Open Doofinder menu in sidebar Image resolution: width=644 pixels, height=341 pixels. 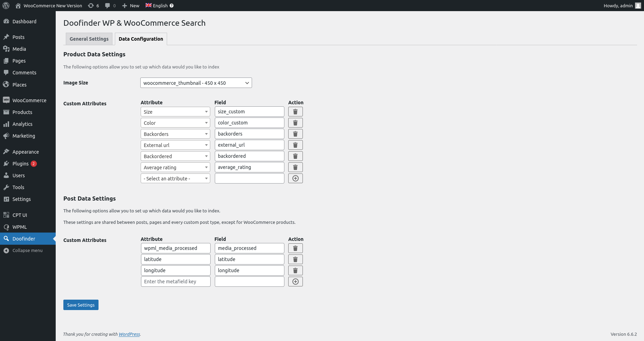coord(28,239)
